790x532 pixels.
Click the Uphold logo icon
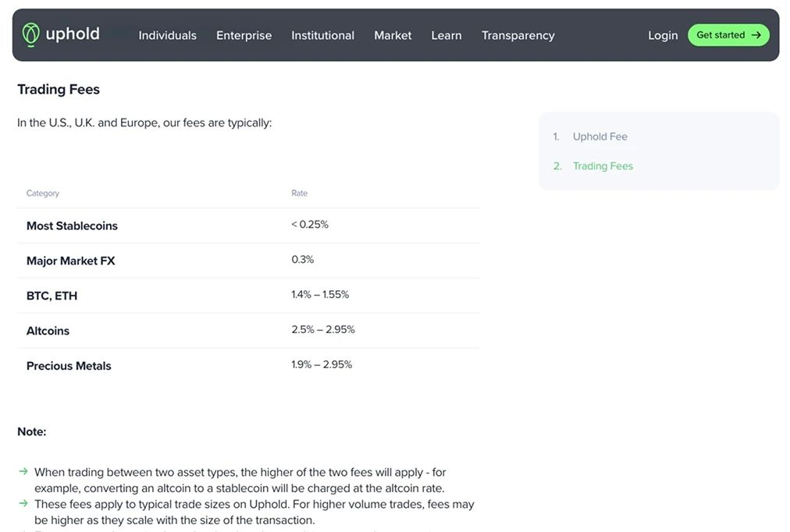coord(30,34)
